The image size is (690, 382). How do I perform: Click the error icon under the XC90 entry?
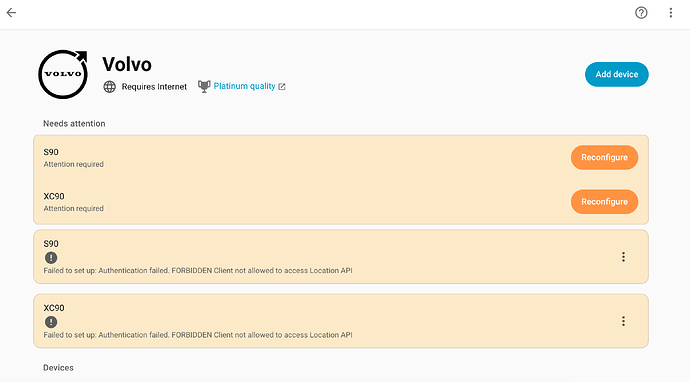coord(51,322)
